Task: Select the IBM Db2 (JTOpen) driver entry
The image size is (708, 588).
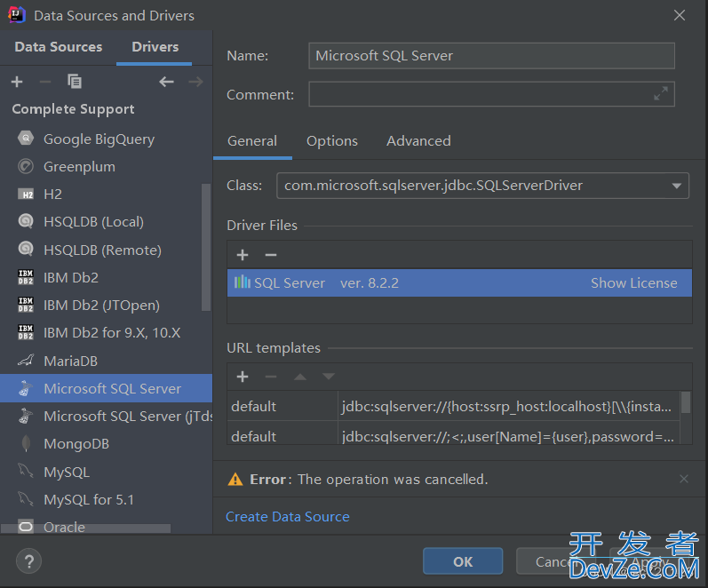Action: [106, 306]
